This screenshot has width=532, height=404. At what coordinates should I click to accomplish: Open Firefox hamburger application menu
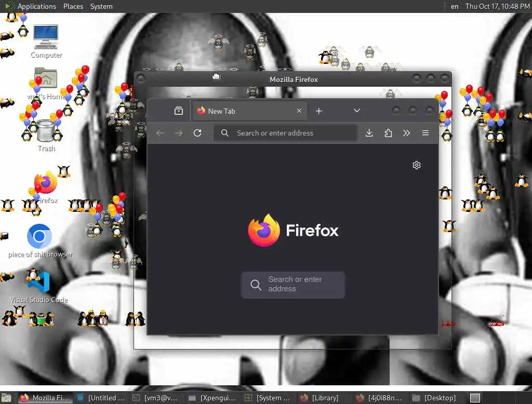pos(425,133)
